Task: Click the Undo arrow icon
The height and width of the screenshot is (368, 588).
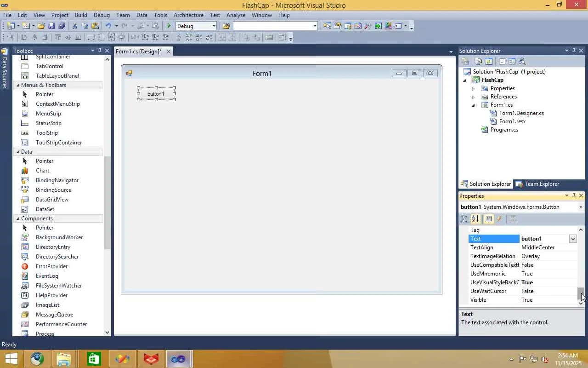Action: [x=108, y=26]
